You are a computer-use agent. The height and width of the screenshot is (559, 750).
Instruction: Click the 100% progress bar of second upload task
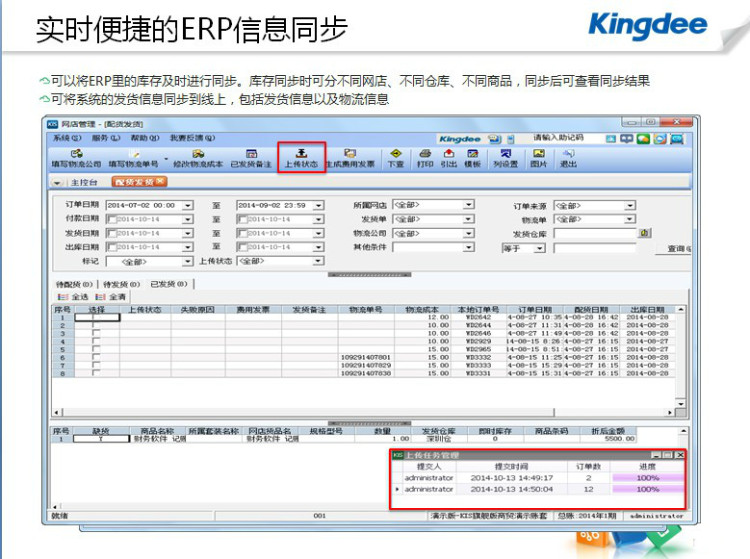[647, 489]
